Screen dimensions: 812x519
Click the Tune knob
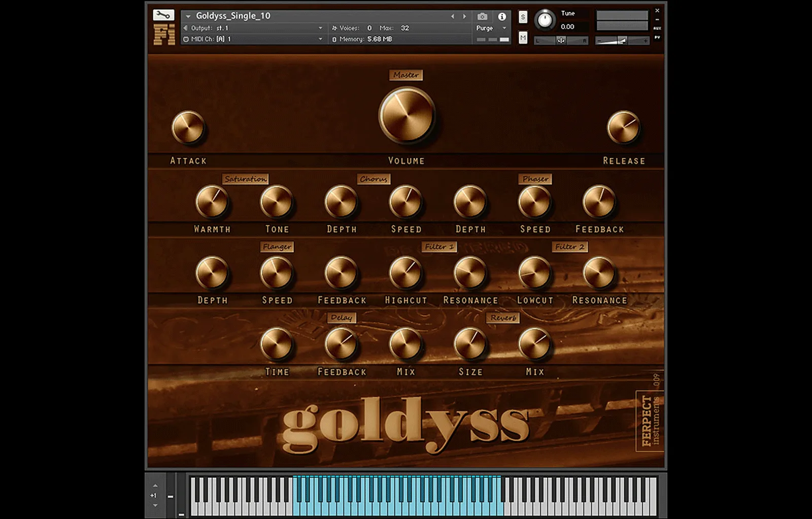545,20
